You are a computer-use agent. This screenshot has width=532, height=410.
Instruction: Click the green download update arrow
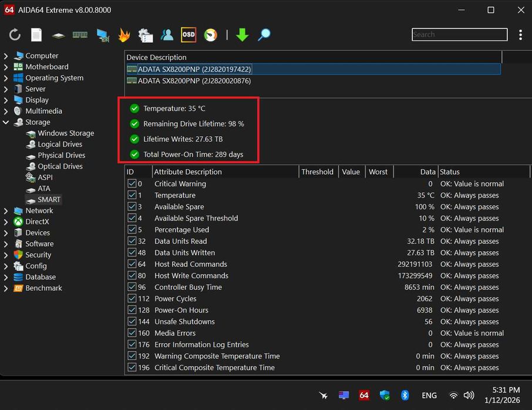[242, 35]
